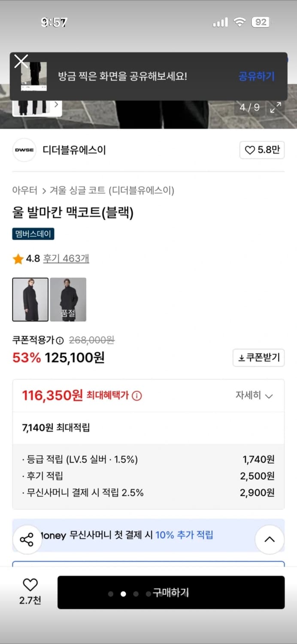Tap the 구매하기 purchase button
The height and width of the screenshot is (644, 297).
(171, 593)
